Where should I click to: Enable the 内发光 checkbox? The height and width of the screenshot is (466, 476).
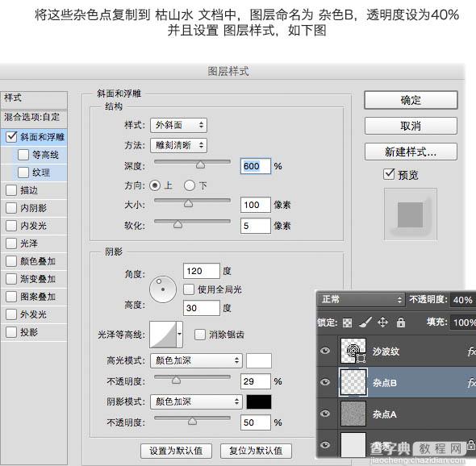[x=11, y=226]
